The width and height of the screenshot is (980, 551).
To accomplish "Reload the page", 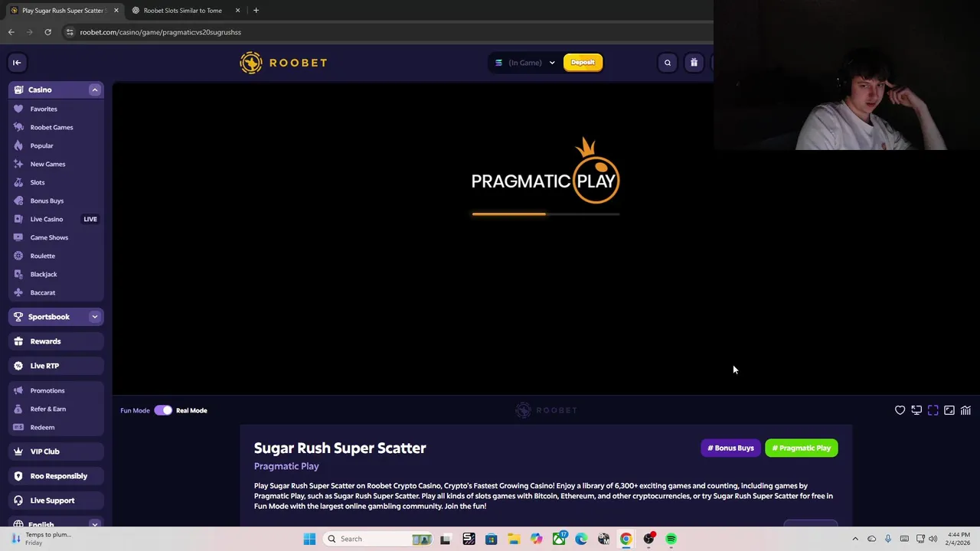I will (47, 32).
